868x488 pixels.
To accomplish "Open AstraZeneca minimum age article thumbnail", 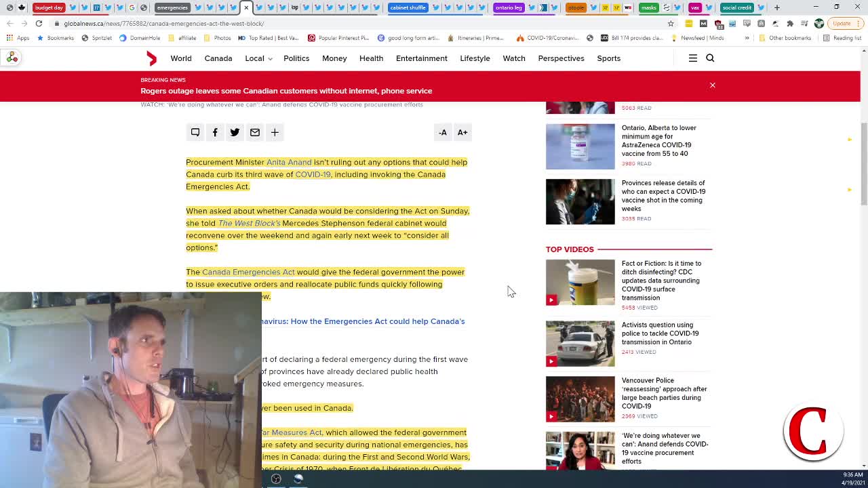I will point(580,146).
